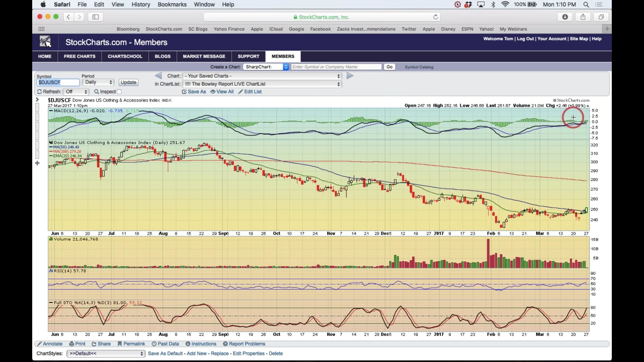Open the File menu

(x=82, y=5)
